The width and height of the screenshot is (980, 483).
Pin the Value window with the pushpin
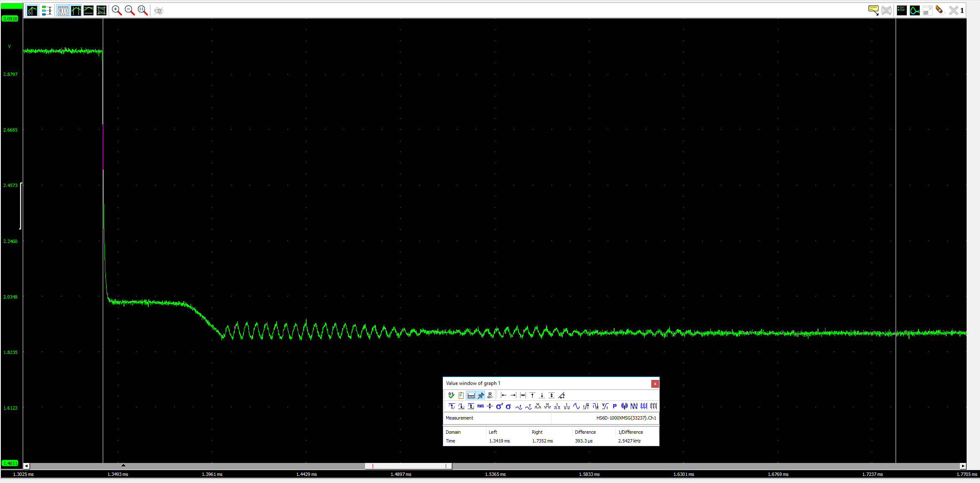[480, 395]
